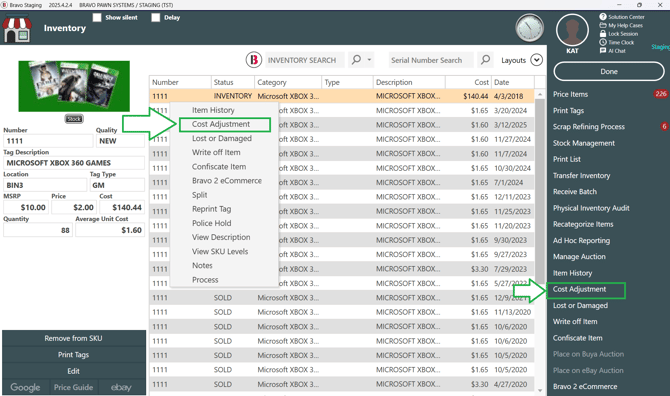Click Lock Session
670x396 pixels.
(x=619, y=34)
